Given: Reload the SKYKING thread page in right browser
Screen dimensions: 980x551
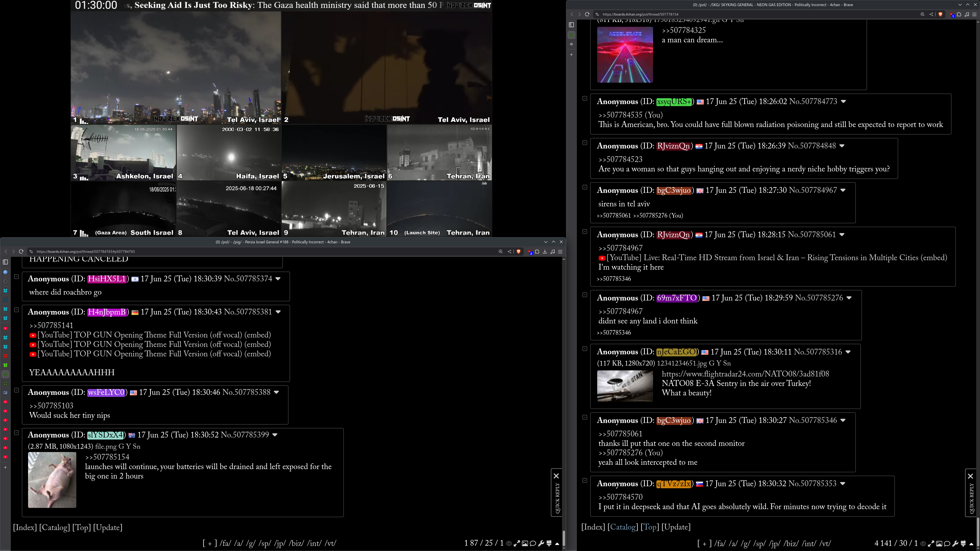Looking at the screenshot, I should (x=587, y=14).
